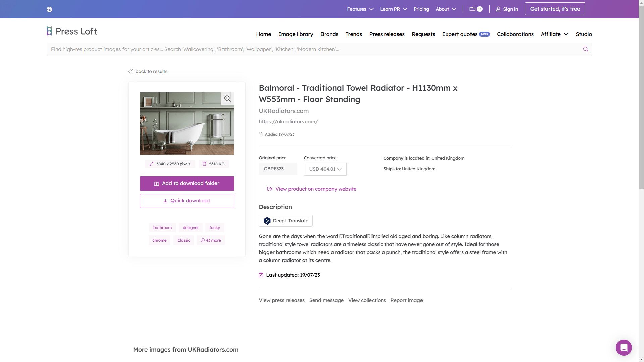Open the download folder icon in top bar

(473, 9)
